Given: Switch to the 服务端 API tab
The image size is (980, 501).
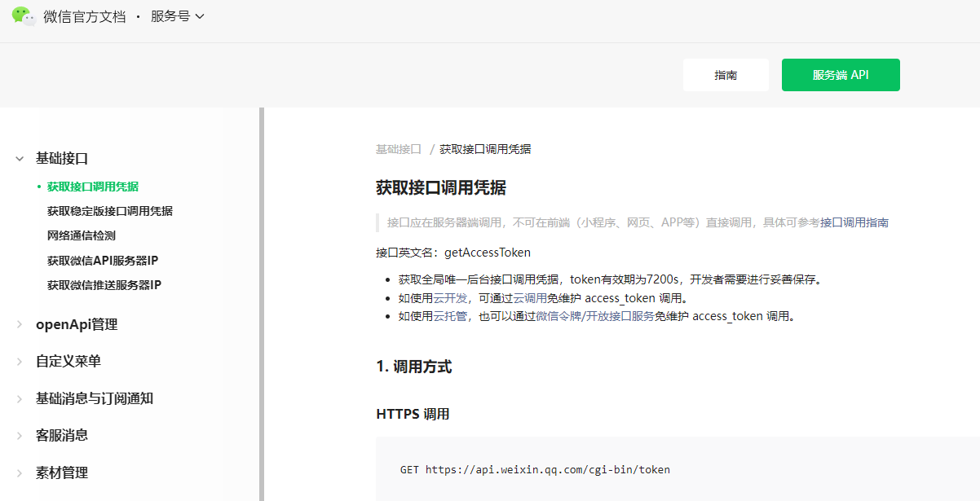Looking at the screenshot, I should 841,75.
